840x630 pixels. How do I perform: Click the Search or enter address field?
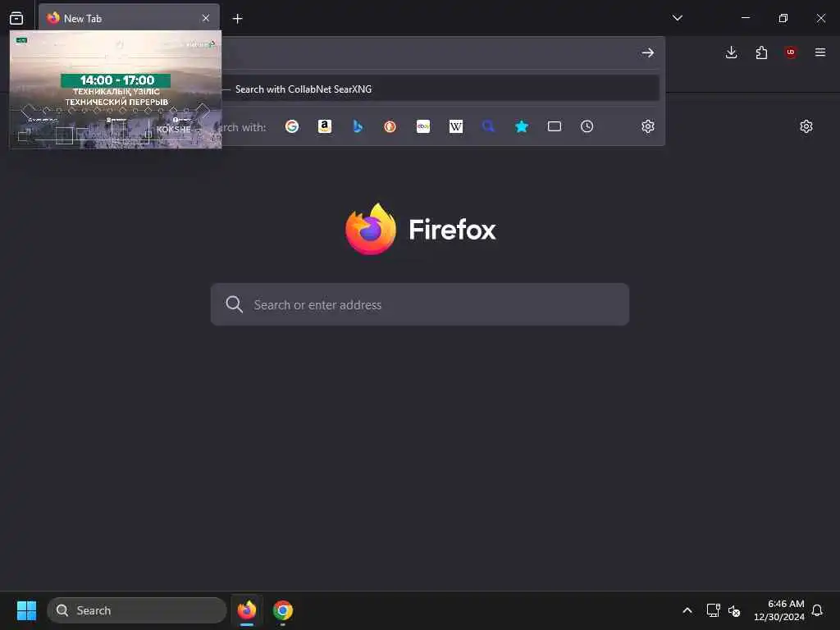click(x=419, y=304)
